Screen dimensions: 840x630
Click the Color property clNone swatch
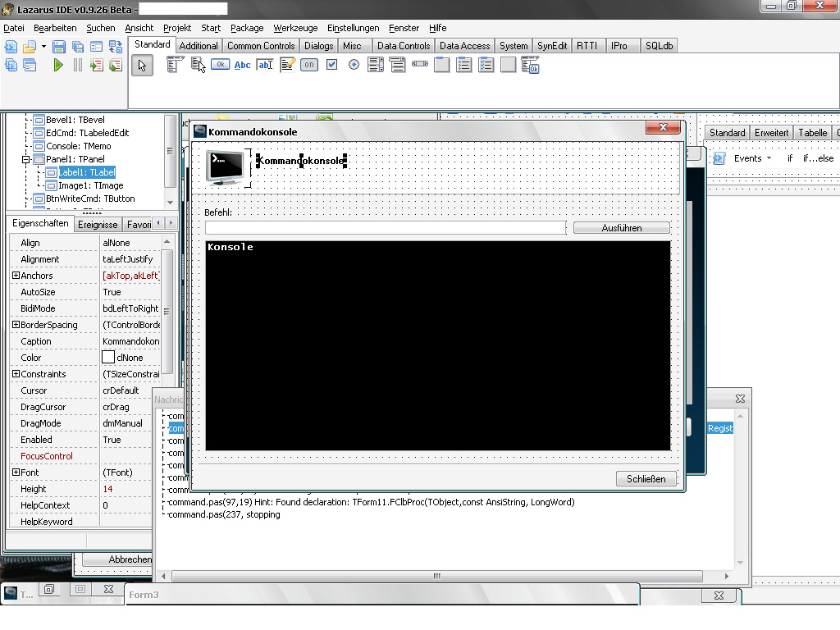[108, 358]
